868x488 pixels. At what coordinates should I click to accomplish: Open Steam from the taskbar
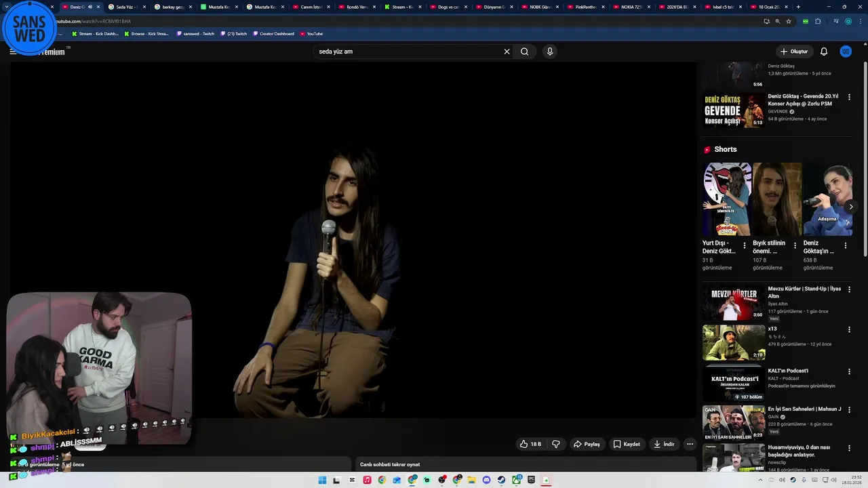pyautogui.click(x=501, y=480)
